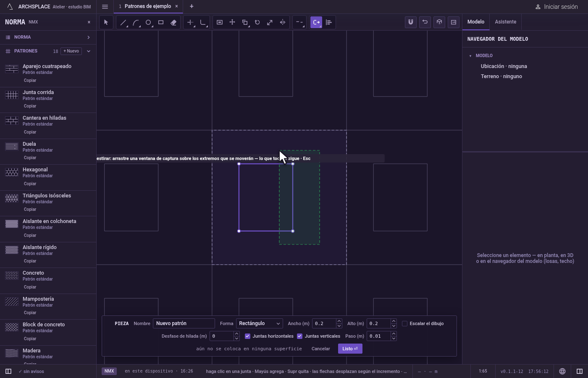Select the Fillet corner tool
Image resolution: width=588 pixels, height=378 pixels.
pyautogui.click(x=203, y=22)
